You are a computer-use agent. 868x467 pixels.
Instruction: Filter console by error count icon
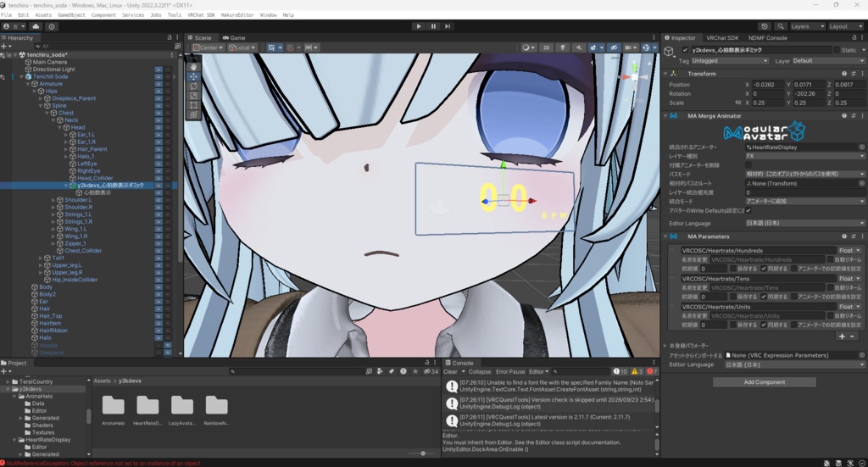tap(652, 372)
